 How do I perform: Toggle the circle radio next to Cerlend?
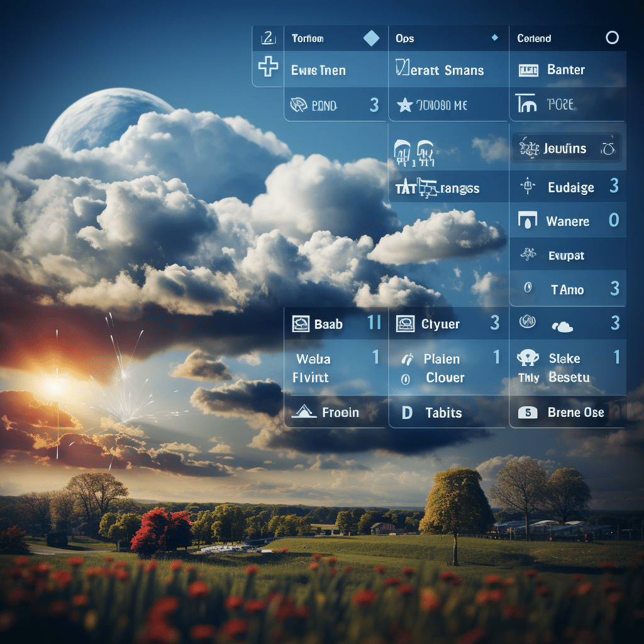coord(612,38)
